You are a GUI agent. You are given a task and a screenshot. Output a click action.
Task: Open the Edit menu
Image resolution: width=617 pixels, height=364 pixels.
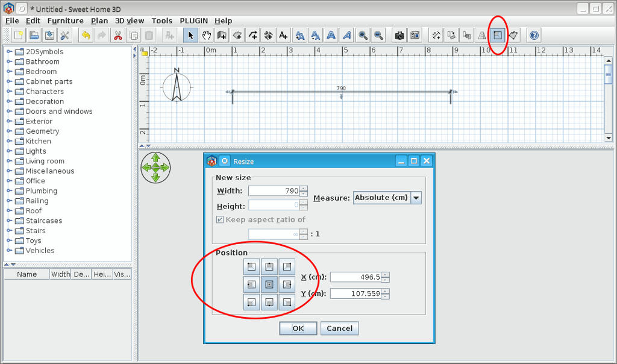coord(33,21)
